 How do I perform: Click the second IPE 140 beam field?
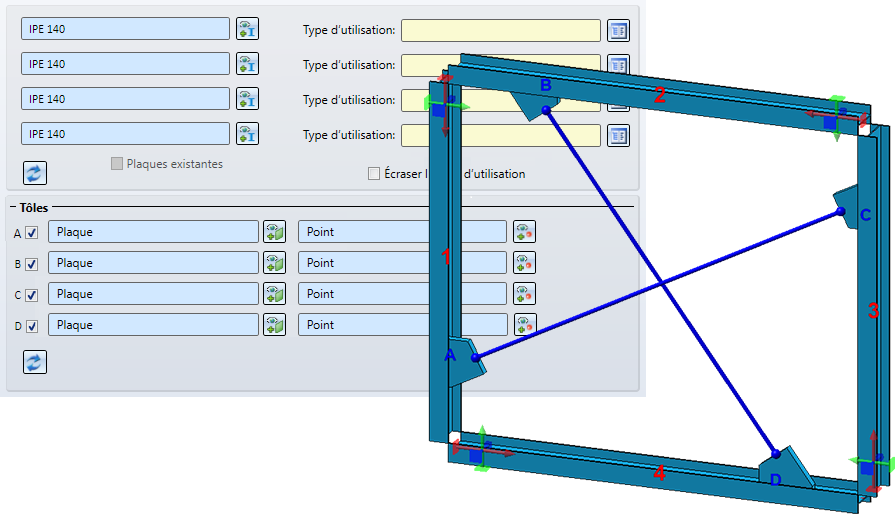click(126, 64)
